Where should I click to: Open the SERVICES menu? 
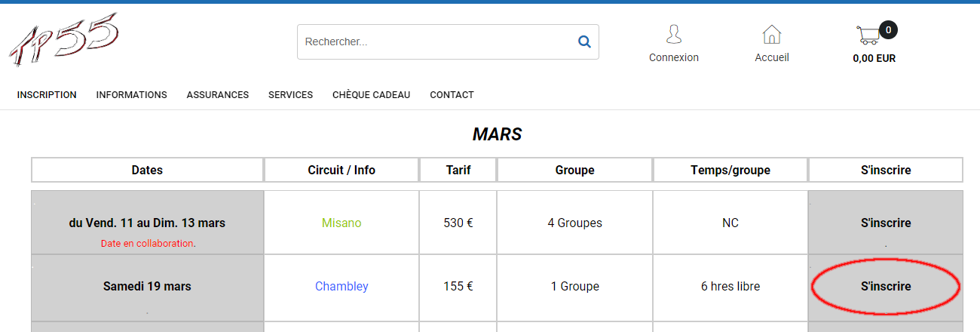tap(290, 95)
